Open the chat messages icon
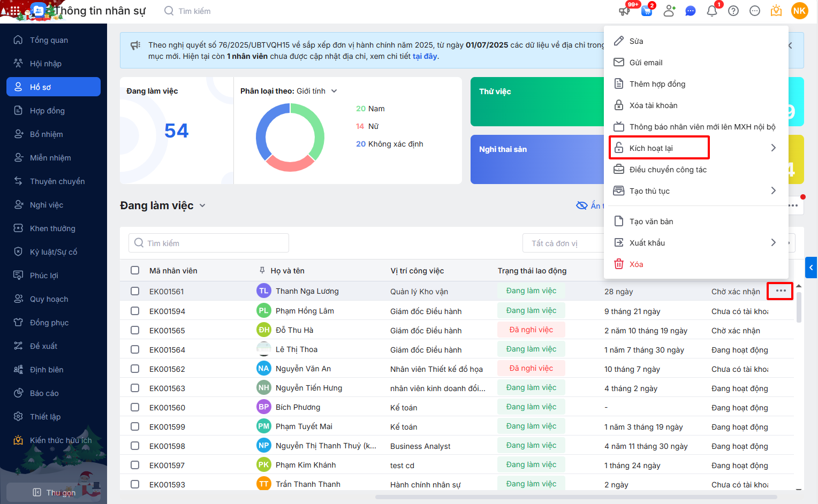818x504 pixels. 691,11
